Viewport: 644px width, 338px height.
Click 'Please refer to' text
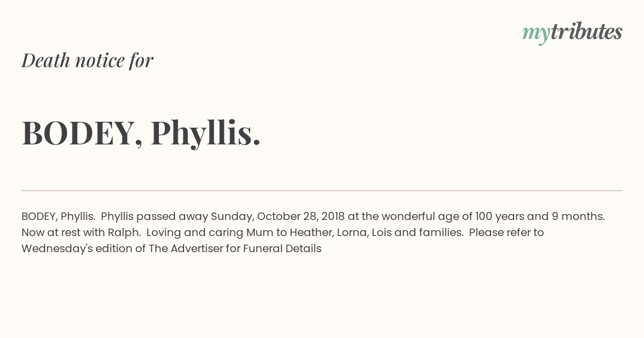(509, 233)
